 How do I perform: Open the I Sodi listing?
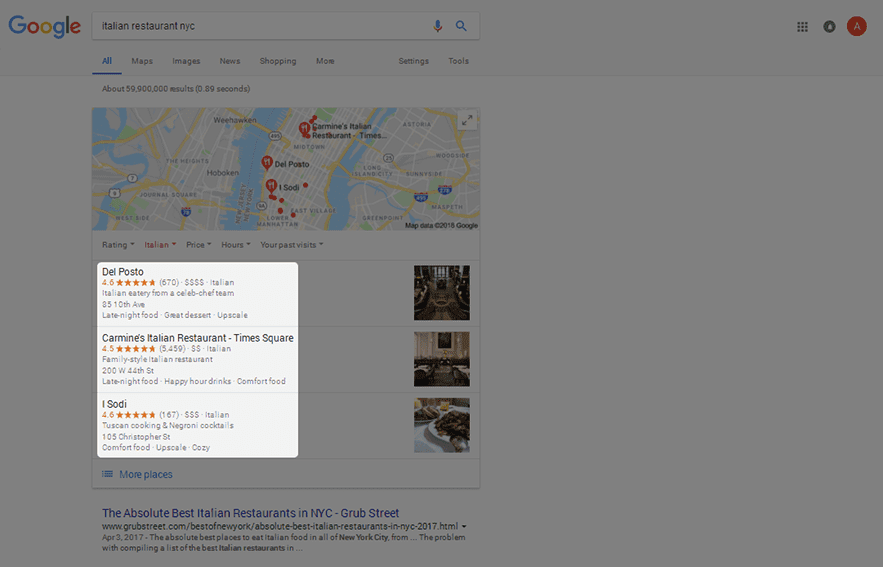tap(114, 404)
